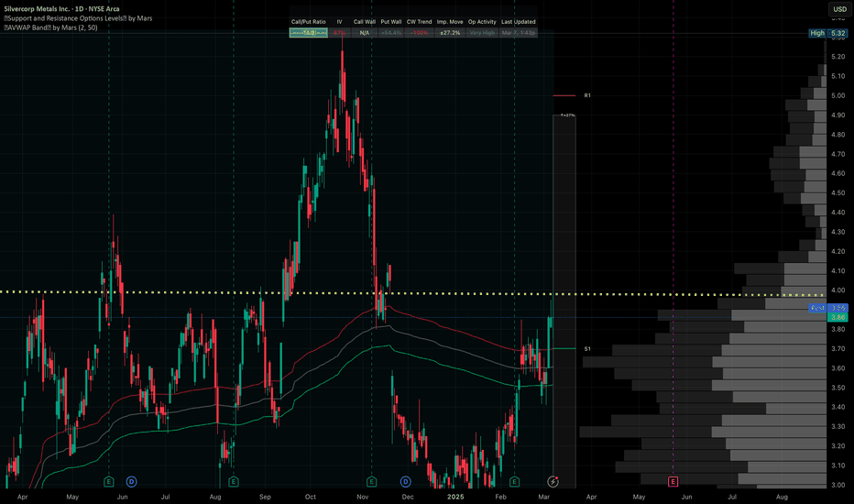Click the 2025 year label on time axis
The width and height of the screenshot is (854, 504).
(x=455, y=497)
